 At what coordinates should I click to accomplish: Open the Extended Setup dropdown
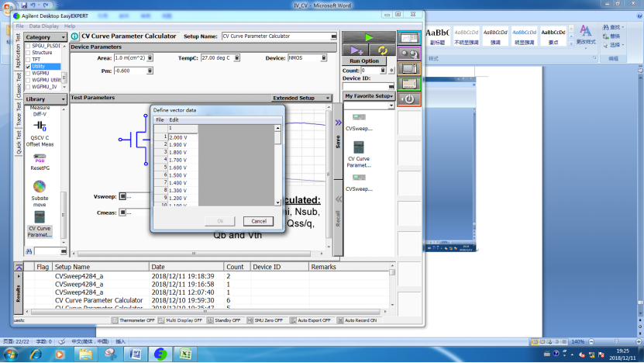(x=301, y=98)
